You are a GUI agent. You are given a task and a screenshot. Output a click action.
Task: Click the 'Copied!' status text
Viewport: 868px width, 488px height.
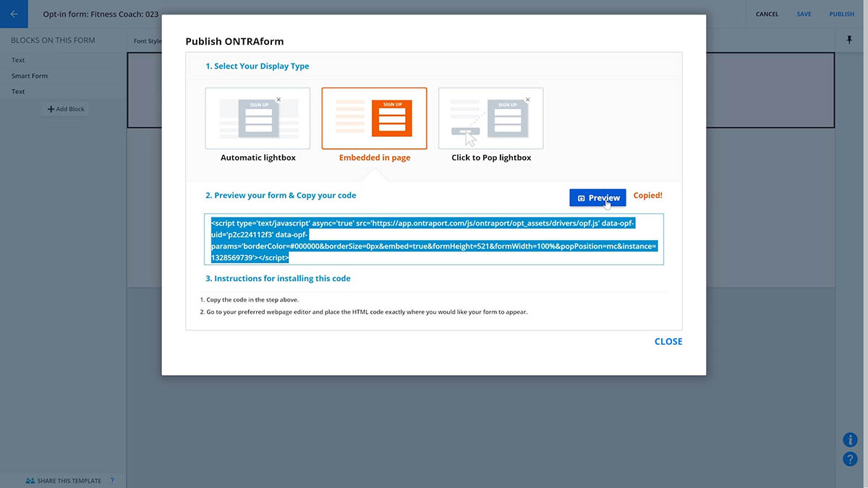pos(648,195)
